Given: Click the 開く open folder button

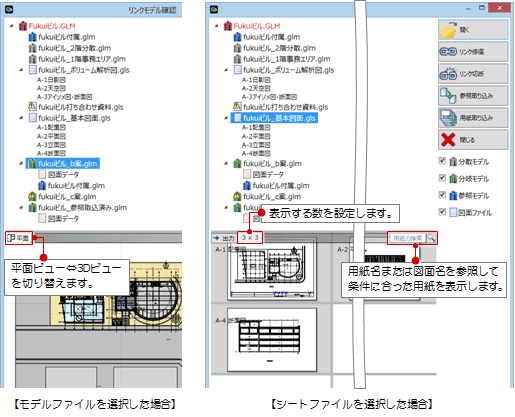Looking at the screenshot, I should click(473, 30).
